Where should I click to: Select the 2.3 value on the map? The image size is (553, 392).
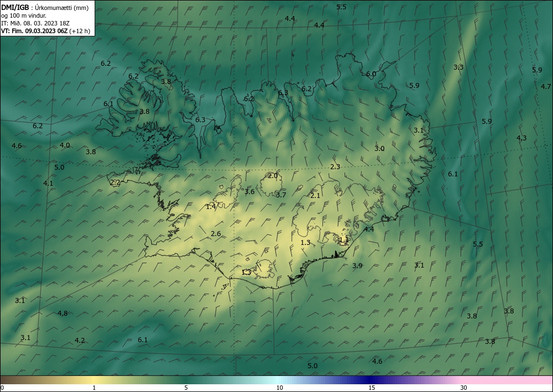coord(335,167)
